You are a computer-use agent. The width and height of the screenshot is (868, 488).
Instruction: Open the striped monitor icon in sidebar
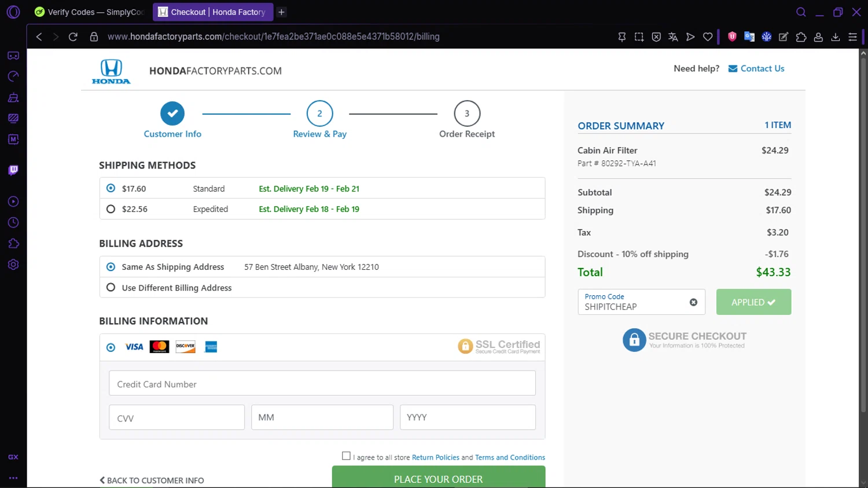tap(13, 118)
